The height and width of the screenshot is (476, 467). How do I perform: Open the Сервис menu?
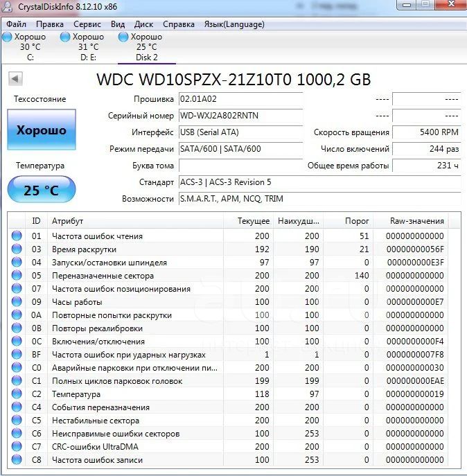click(x=87, y=24)
